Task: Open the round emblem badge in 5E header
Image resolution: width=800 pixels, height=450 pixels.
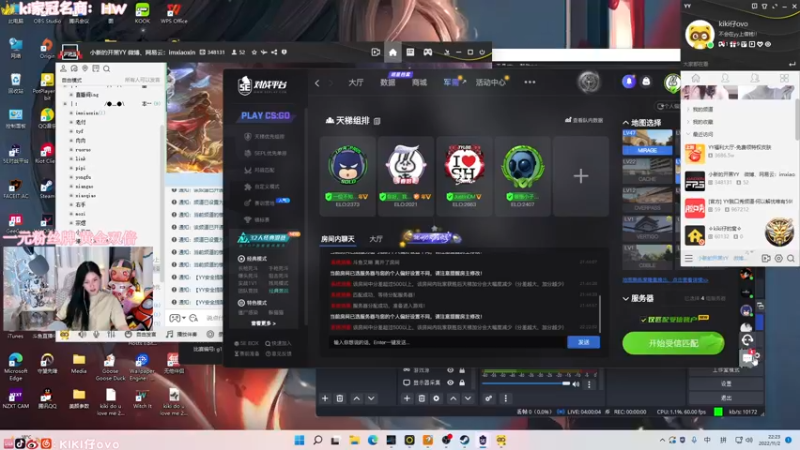Action: pyautogui.click(x=589, y=82)
